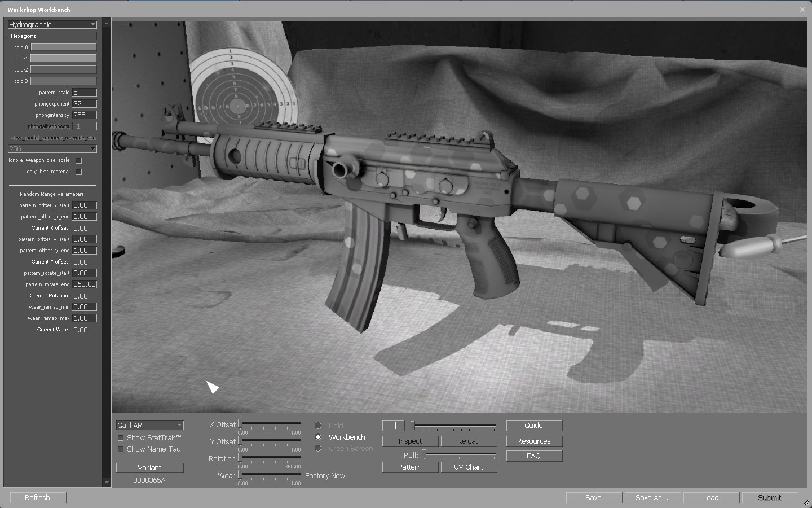Click the Current Wear value 0.00
812x508 pixels.
81,330
